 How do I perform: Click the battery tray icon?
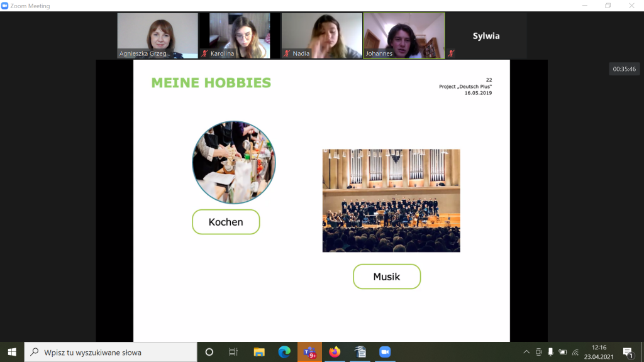click(x=563, y=352)
